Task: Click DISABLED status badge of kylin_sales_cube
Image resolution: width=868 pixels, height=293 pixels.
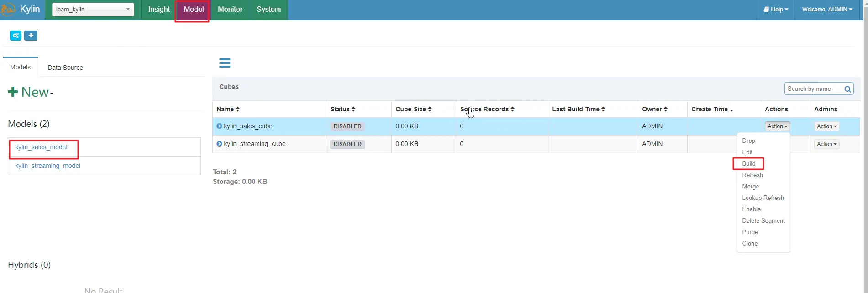Action: click(347, 126)
